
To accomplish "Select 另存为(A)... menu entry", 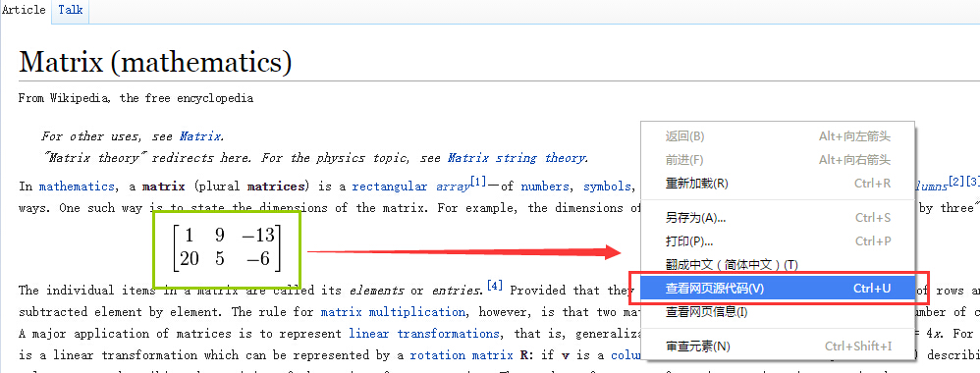I will click(778, 218).
